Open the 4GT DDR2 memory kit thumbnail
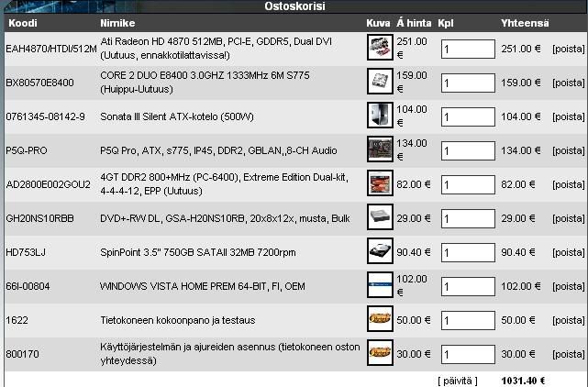Image resolution: width=588 pixels, height=387 pixels. point(380,183)
